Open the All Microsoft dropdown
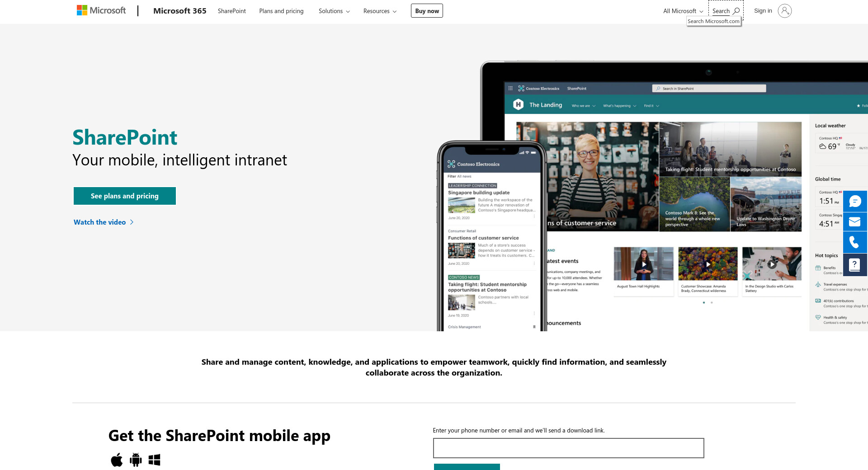Viewport: 868px width, 470px height. pyautogui.click(x=683, y=11)
